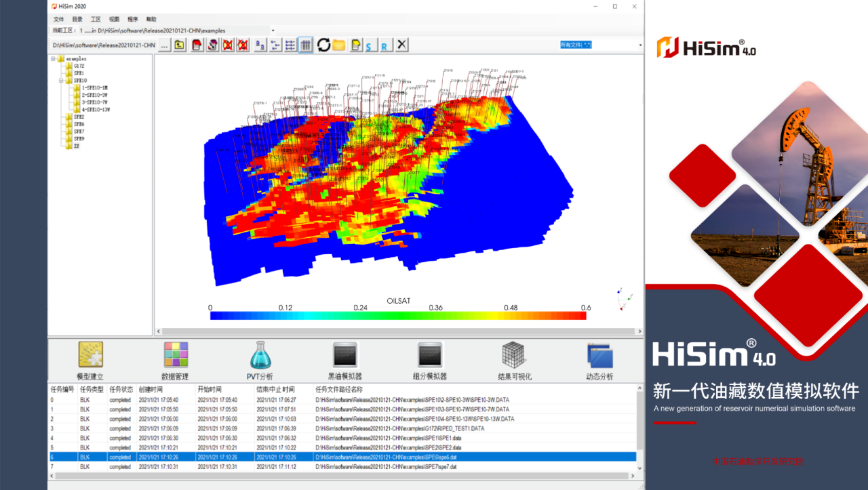The image size is (868, 490).
Task: Open the 当前工区 workspace dropdown arrow
Action: point(273,30)
